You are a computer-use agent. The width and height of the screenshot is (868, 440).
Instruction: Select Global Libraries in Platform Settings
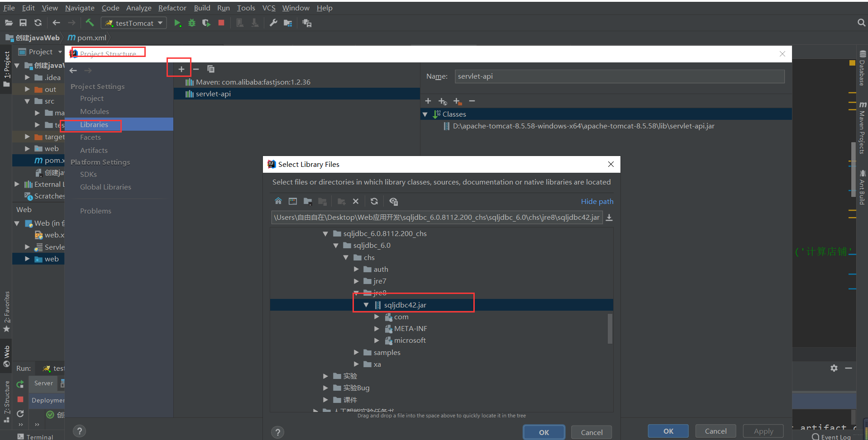[x=105, y=187]
